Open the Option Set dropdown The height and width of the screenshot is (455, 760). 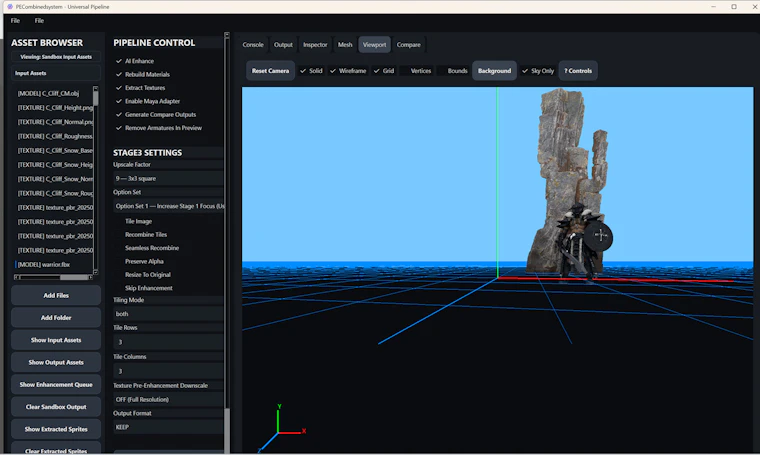pyautogui.click(x=168, y=206)
